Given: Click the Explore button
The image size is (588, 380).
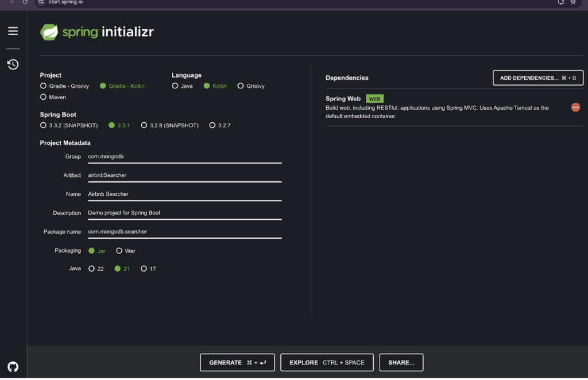Looking at the screenshot, I should [x=327, y=363].
